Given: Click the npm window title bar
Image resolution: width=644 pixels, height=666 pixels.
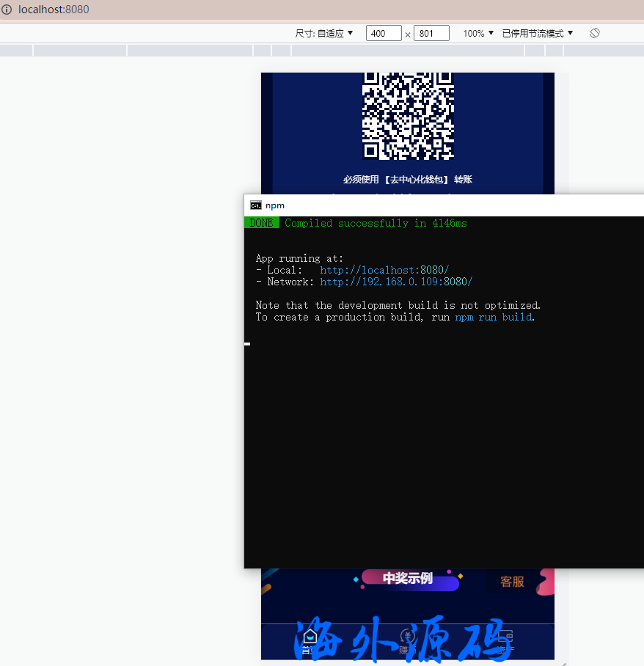Looking at the screenshot, I should click(440, 205).
